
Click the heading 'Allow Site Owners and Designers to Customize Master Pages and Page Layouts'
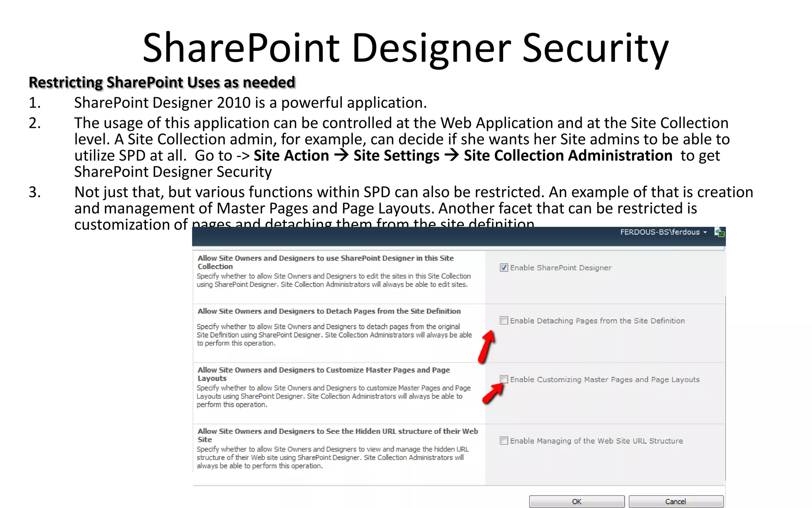[324, 374]
